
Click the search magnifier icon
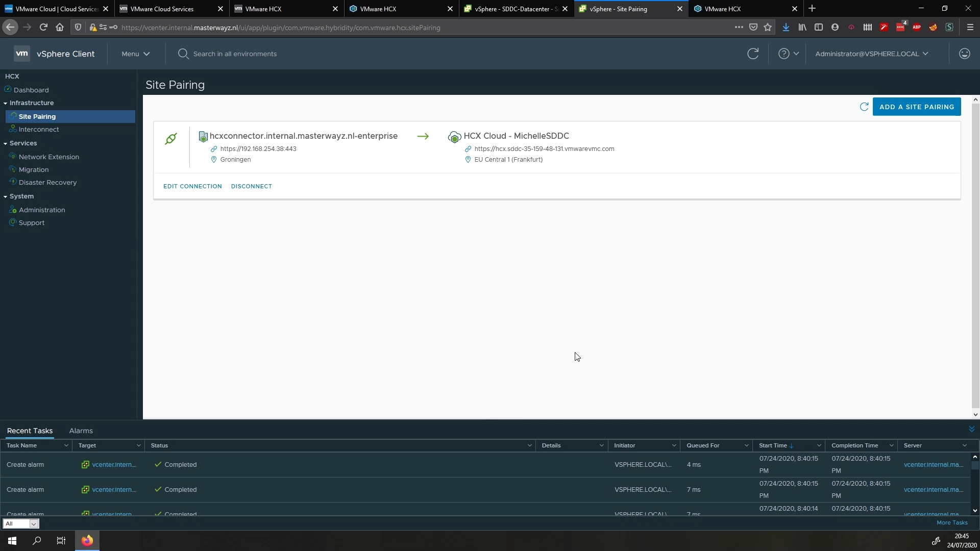coord(183,54)
